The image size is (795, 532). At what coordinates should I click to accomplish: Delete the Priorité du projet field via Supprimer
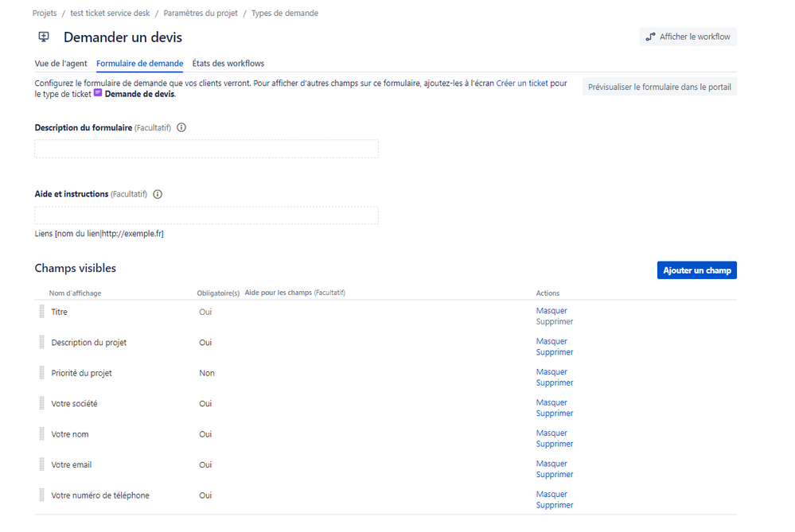click(555, 383)
